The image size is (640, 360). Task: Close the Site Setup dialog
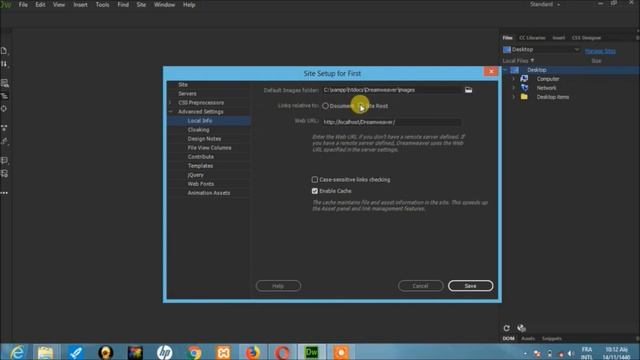491,71
